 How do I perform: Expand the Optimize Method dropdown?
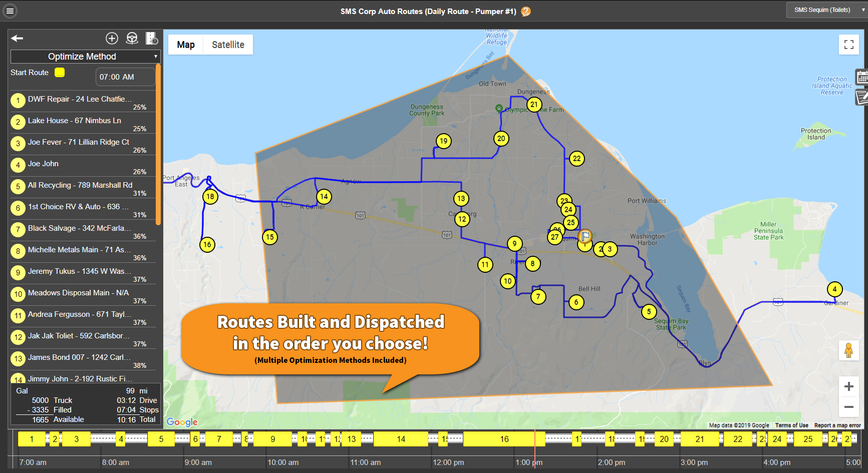(x=85, y=57)
